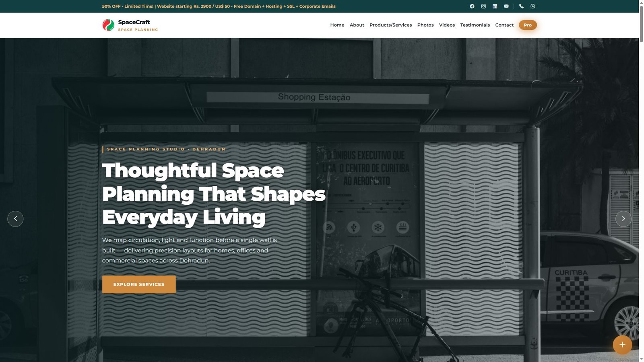644x362 pixels.
Task: Open the Photos menu item
Action: 425,25
